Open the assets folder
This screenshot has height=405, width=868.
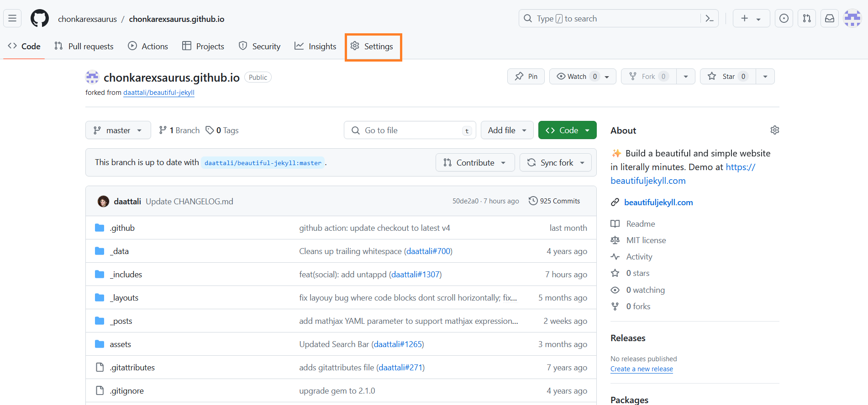121,344
